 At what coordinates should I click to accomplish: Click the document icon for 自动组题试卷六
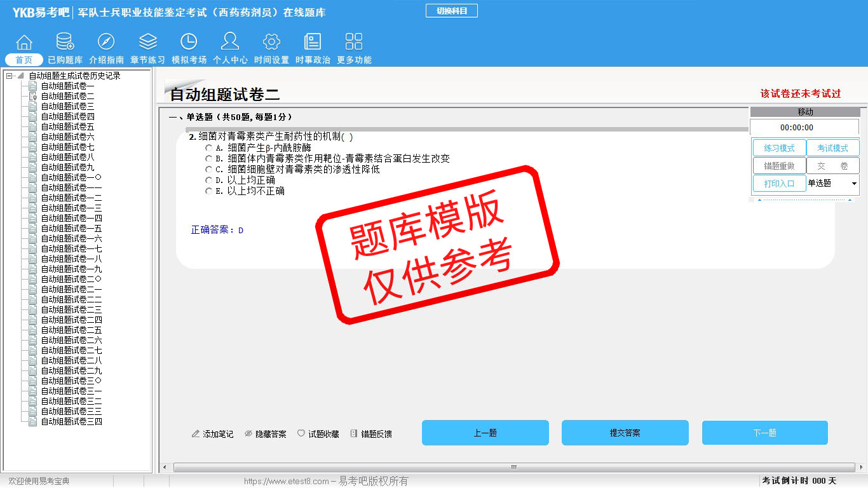(33, 137)
